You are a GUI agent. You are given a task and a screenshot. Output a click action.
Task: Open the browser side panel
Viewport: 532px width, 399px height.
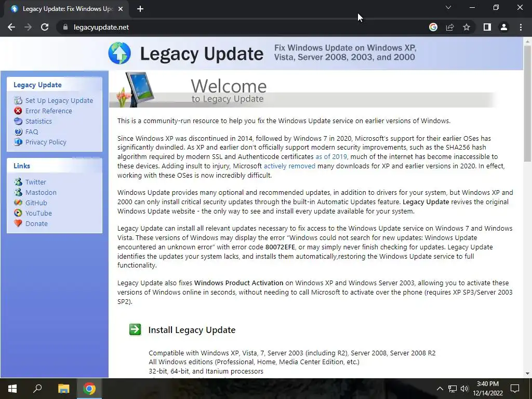pyautogui.click(x=487, y=27)
